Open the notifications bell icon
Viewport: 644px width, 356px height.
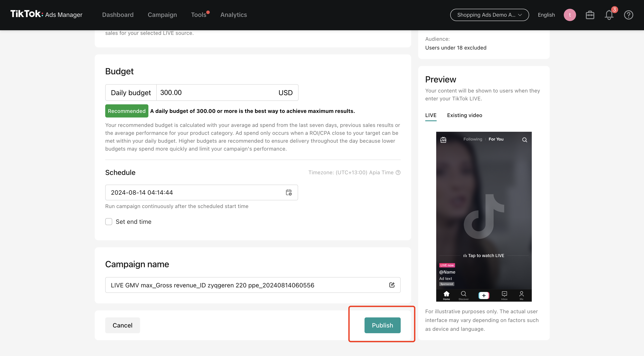609,15
